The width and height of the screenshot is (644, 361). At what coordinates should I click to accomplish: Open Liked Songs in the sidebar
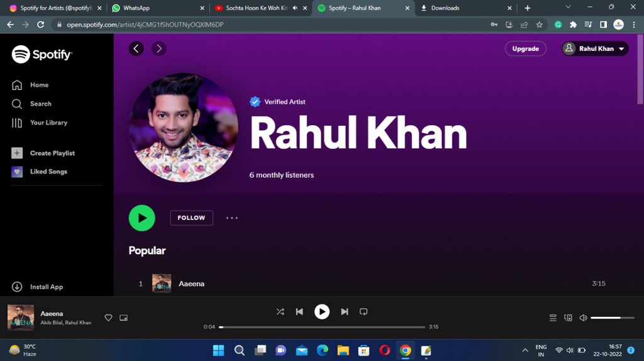pyautogui.click(x=40, y=172)
